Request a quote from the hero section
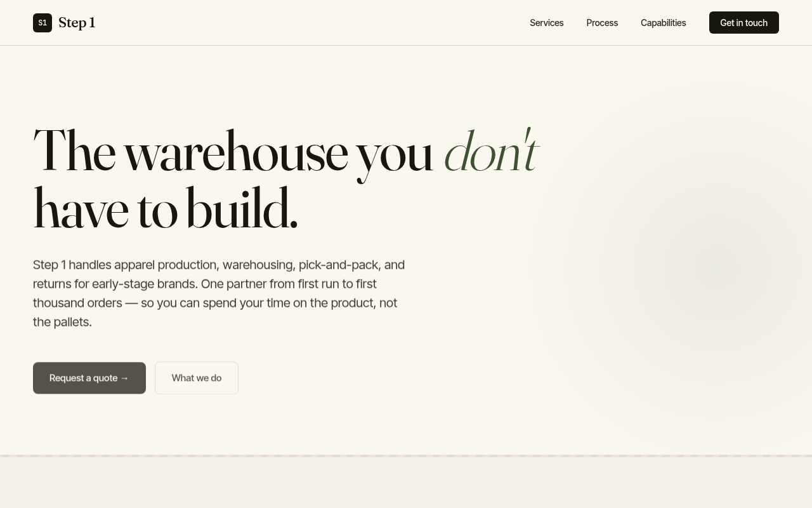This screenshot has height=508, width=812. point(89,378)
